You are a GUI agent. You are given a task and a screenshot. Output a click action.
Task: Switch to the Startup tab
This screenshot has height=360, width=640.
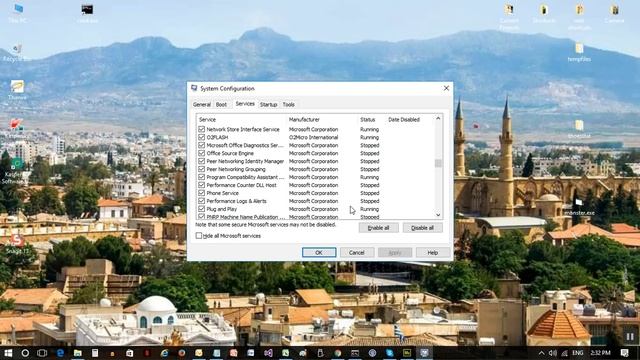268,104
